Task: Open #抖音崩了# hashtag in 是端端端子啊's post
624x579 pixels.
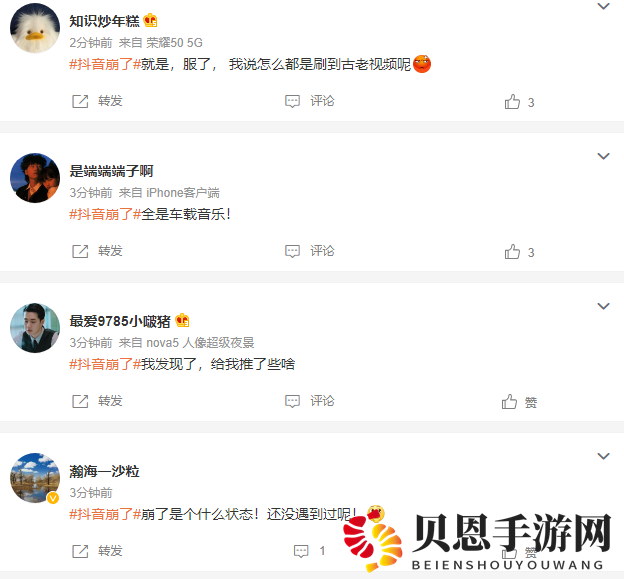Action: 105,214
